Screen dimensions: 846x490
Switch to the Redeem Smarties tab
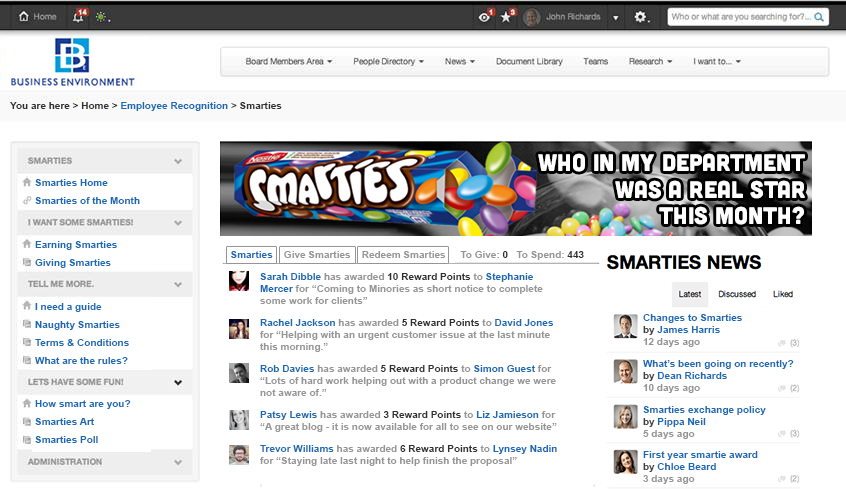404,255
